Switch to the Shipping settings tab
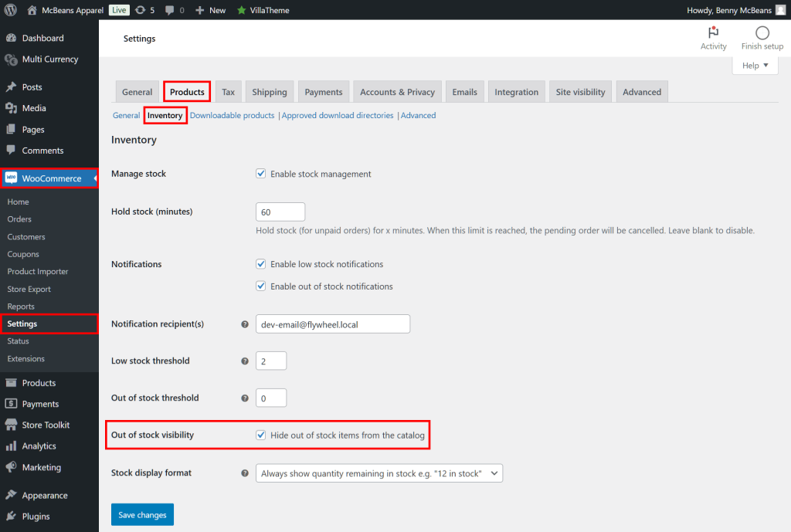The height and width of the screenshot is (532, 791). (x=269, y=91)
